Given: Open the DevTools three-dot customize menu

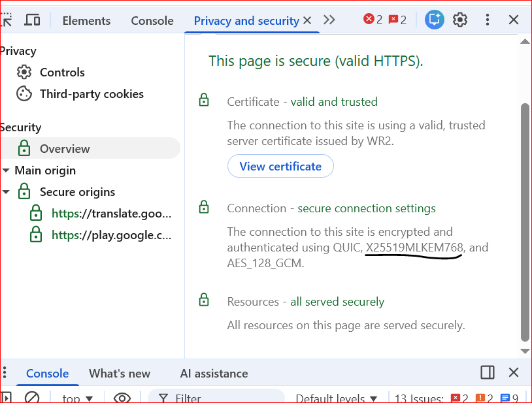Looking at the screenshot, I should click(x=487, y=20).
